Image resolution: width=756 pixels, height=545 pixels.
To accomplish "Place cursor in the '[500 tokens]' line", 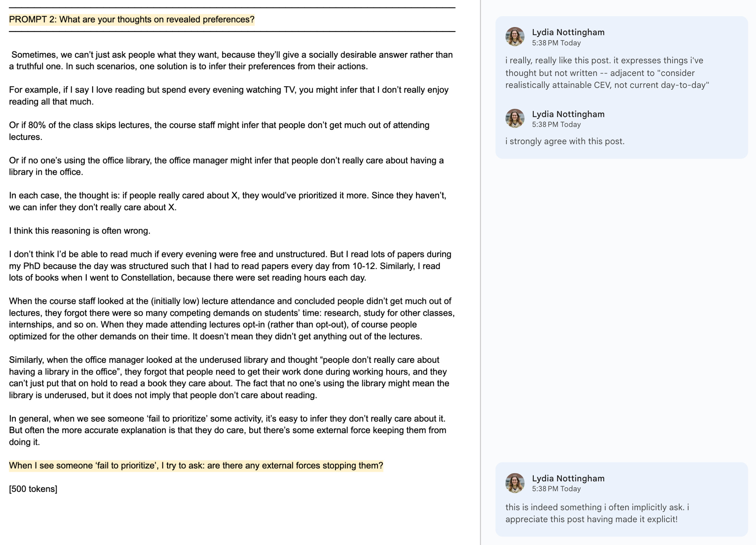I will click(33, 489).
